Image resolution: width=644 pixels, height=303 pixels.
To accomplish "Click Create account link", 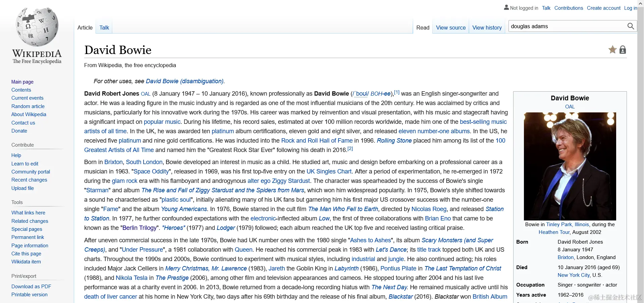I will point(603,8).
